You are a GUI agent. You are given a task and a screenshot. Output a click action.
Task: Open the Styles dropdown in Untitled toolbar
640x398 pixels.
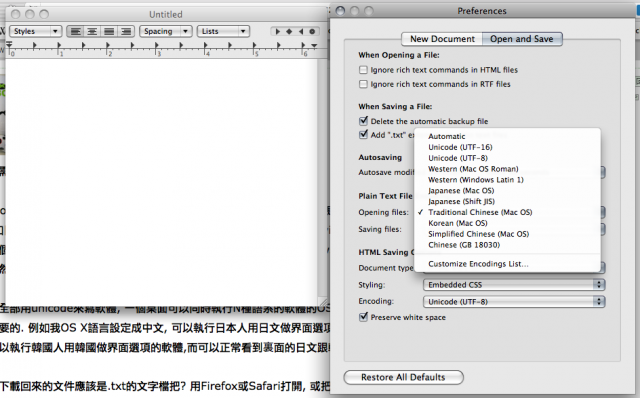point(36,31)
